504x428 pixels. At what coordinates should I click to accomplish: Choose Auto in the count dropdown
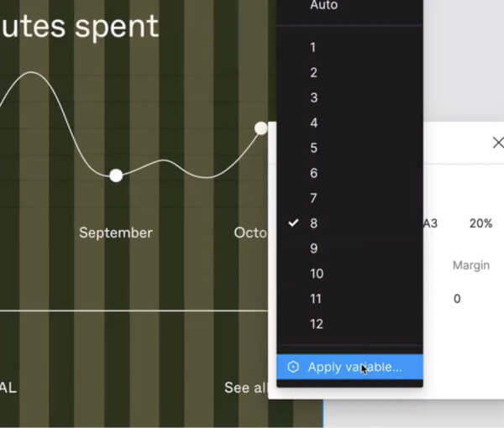(x=323, y=6)
